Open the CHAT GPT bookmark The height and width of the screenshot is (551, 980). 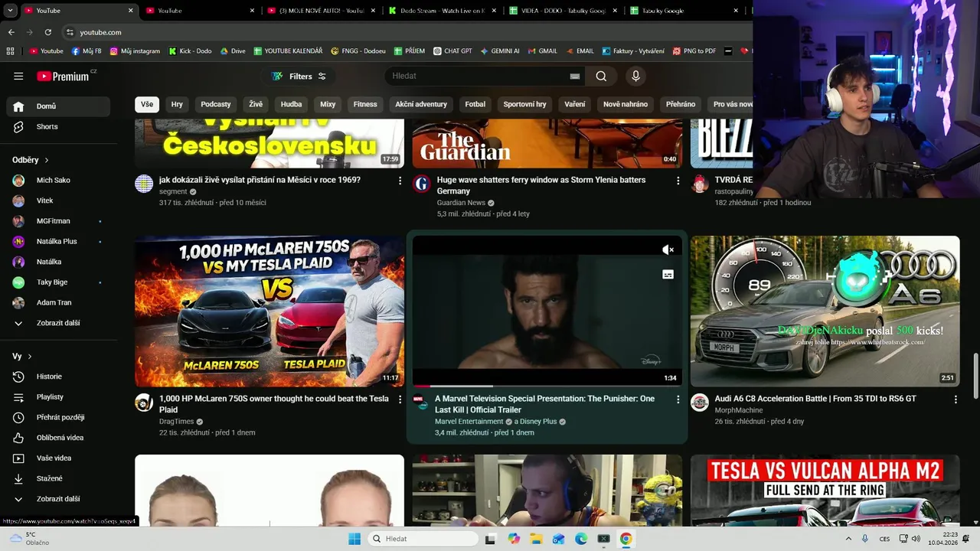tap(452, 51)
